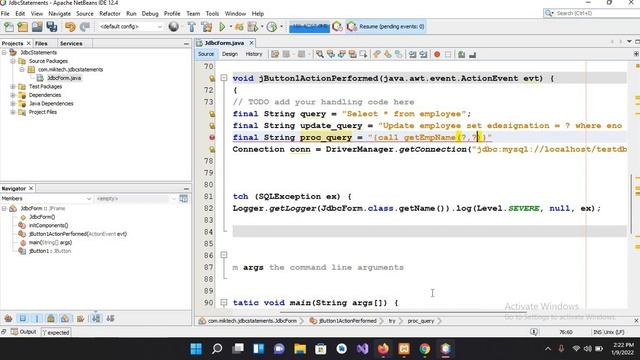Image resolution: width=640 pixels, height=360 pixels.
Task: Select JdbcForm.java in Projects tree
Action: [64, 78]
